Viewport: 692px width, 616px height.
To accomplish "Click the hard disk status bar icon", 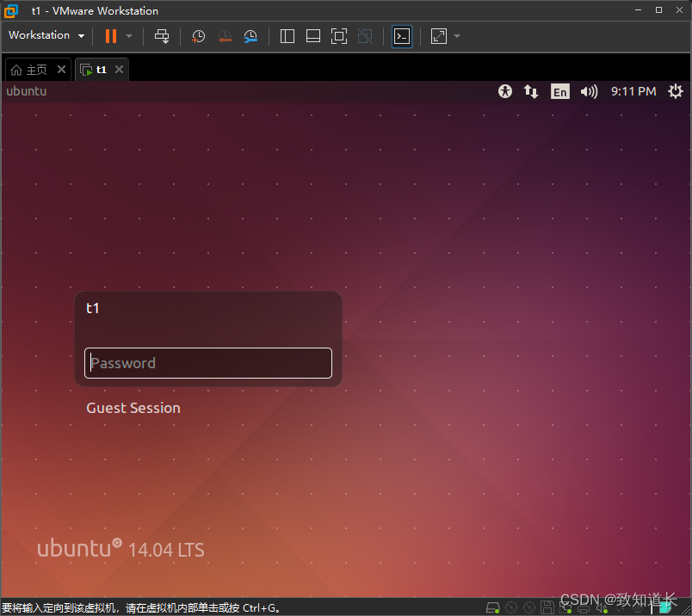I will [493, 607].
